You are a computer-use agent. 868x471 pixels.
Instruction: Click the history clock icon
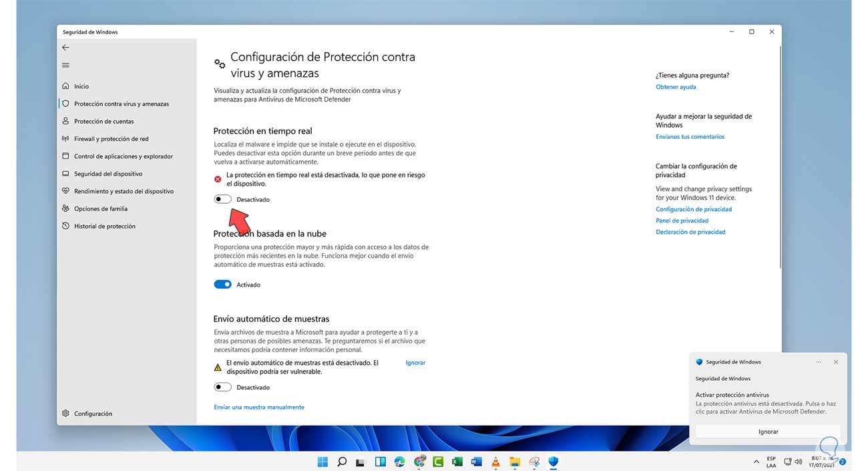pyautogui.click(x=65, y=226)
